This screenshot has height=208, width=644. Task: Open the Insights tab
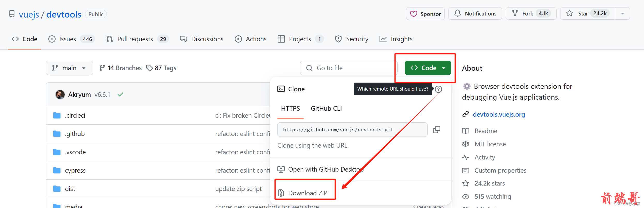click(396, 39)
